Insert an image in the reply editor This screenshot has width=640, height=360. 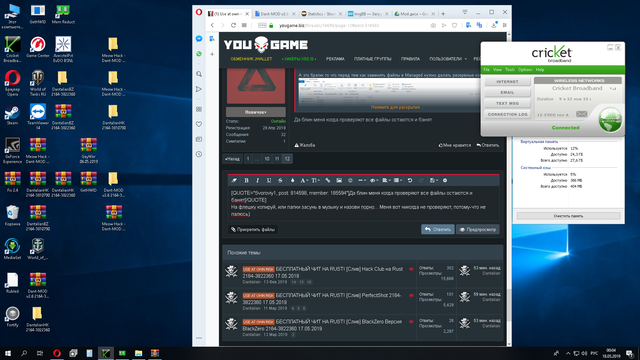[339, 180]
